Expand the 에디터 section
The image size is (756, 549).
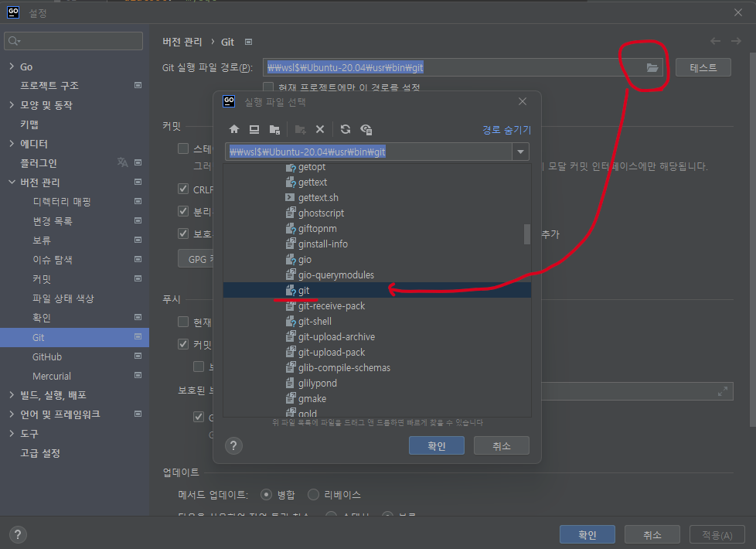[12, 143]
